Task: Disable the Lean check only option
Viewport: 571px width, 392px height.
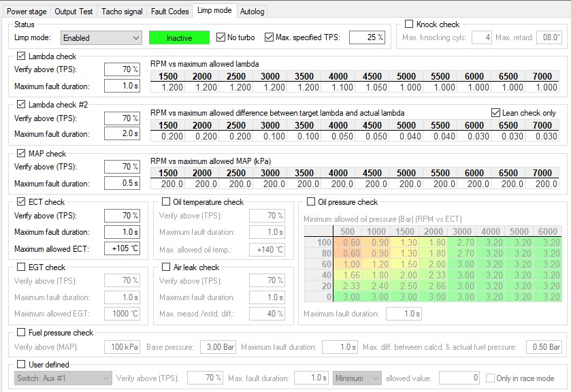Action: [x=495, y=112]
